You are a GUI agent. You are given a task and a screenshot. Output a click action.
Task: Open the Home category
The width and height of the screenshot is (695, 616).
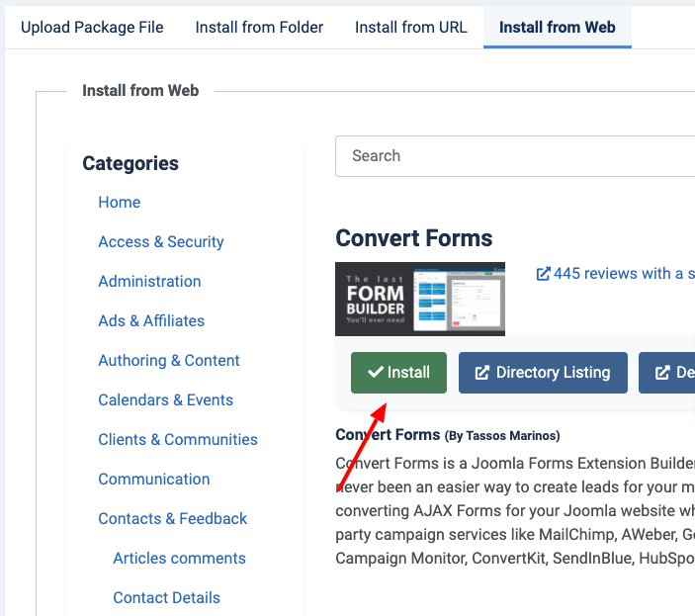coord(120,202)
